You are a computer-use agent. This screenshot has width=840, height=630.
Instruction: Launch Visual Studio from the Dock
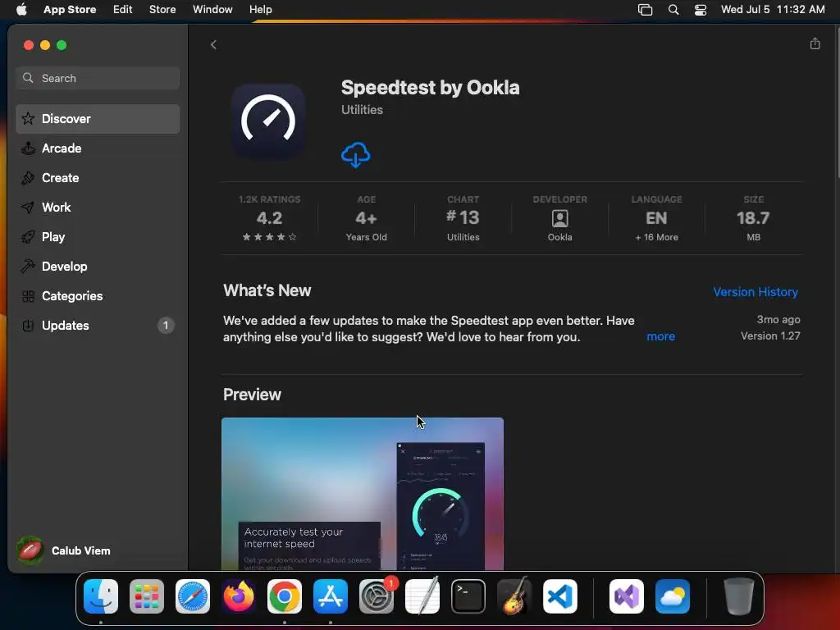coord(626,596)
